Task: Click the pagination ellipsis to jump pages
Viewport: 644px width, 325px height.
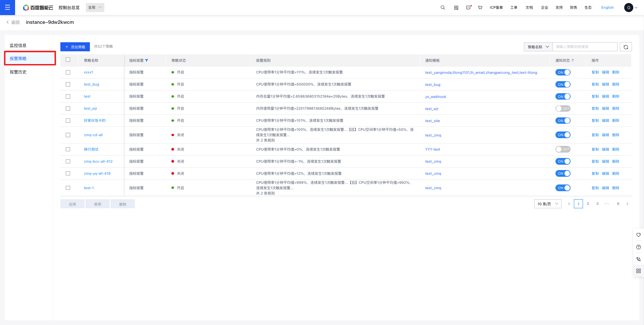Action: [607, 204]
